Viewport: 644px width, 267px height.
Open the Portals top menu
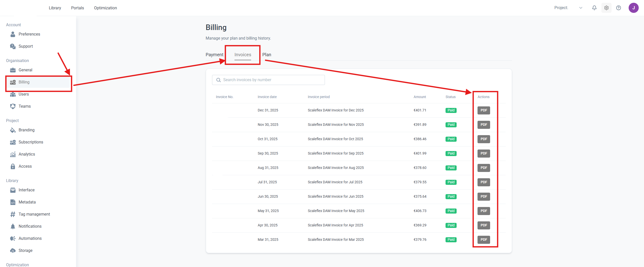(x=77, y=8)
